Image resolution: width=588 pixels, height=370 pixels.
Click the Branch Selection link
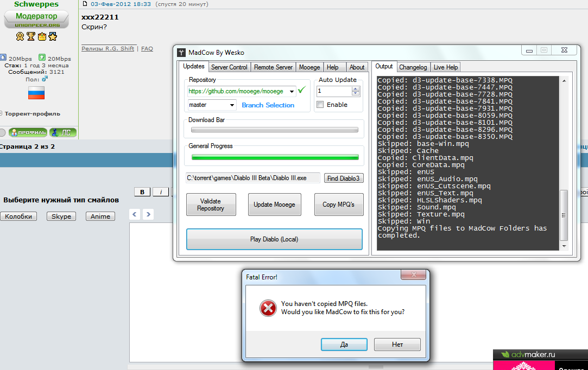(x=268, y=105)
